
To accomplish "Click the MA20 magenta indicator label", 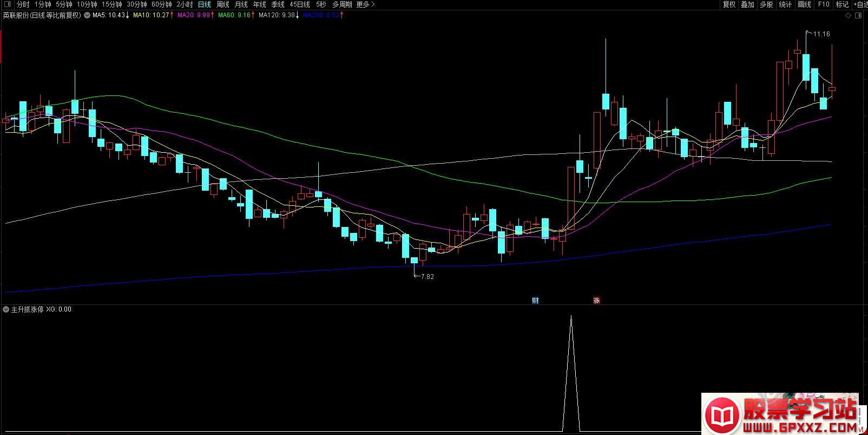I will tap(193, 15).
